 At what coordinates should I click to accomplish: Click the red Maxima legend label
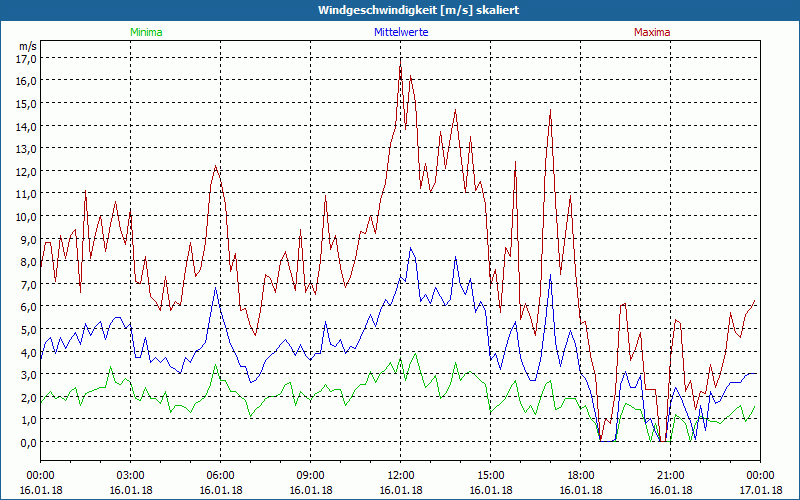tap(652, 32)
